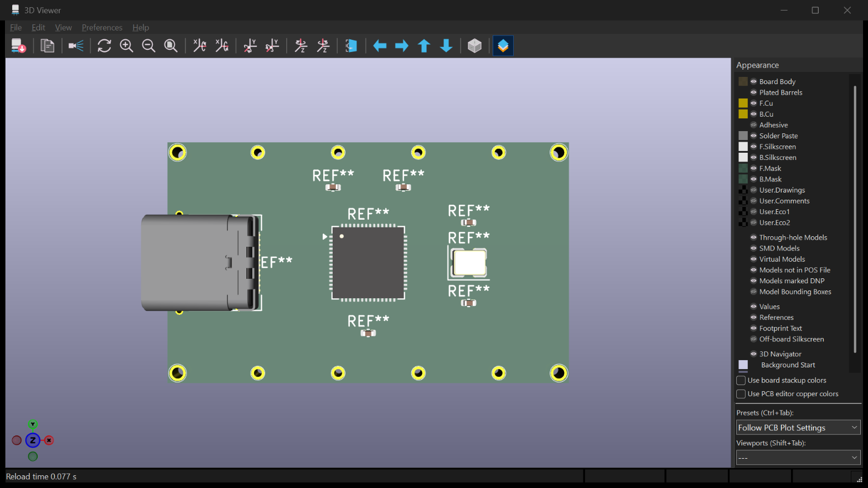Rotate Z clockwise toolbar icon
Image resolution: width=868 pixels, height=488 pixels.
pyautogui.click(x=301, y=46)
